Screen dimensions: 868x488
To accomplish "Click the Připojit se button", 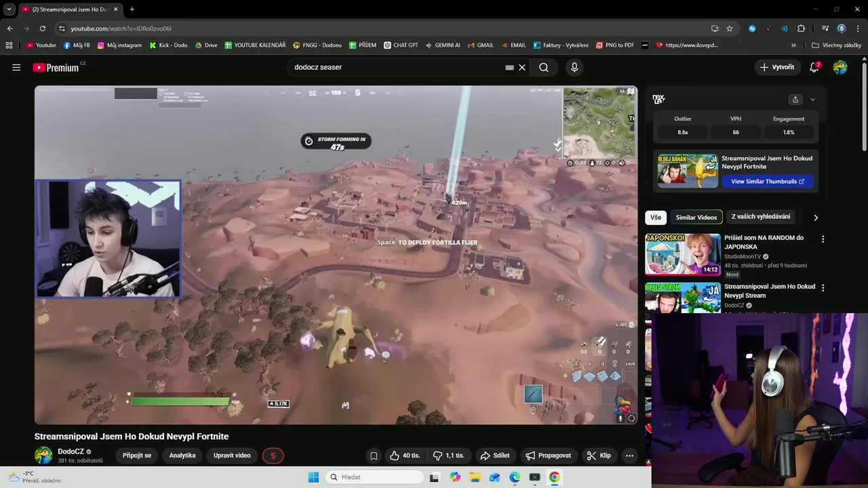I will tap(137, 455).
